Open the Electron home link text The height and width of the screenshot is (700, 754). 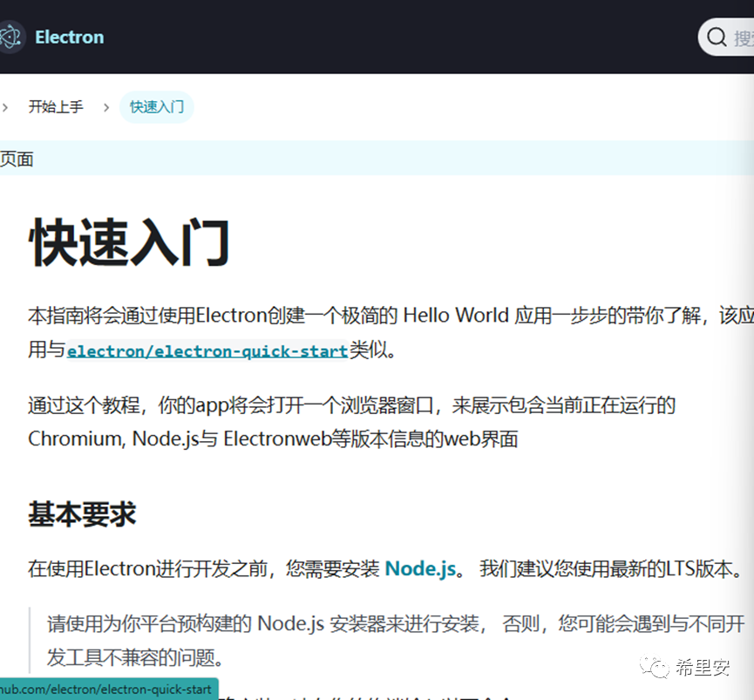(69, 37)
